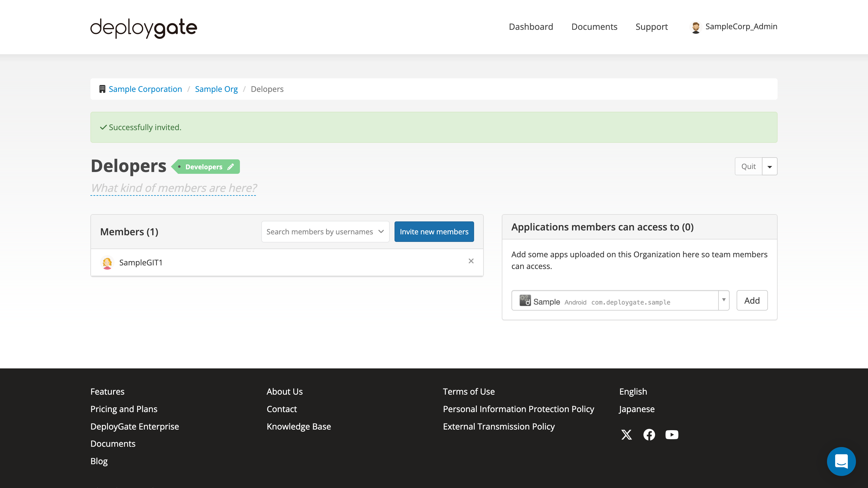Open the YouTube social link
This screenshot has width=868, height=488.
[x=672, y=435]
